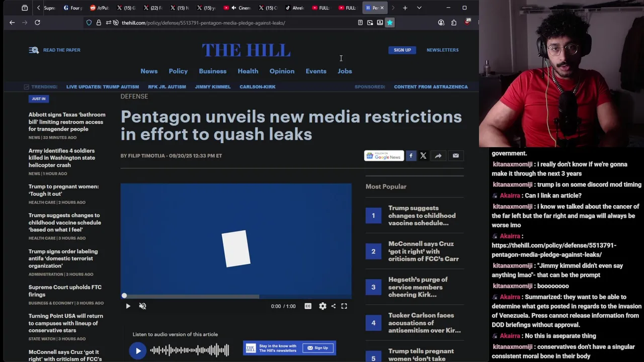Open the Firefox View icon
Screen dimensions: 644x362
[25, 8]
